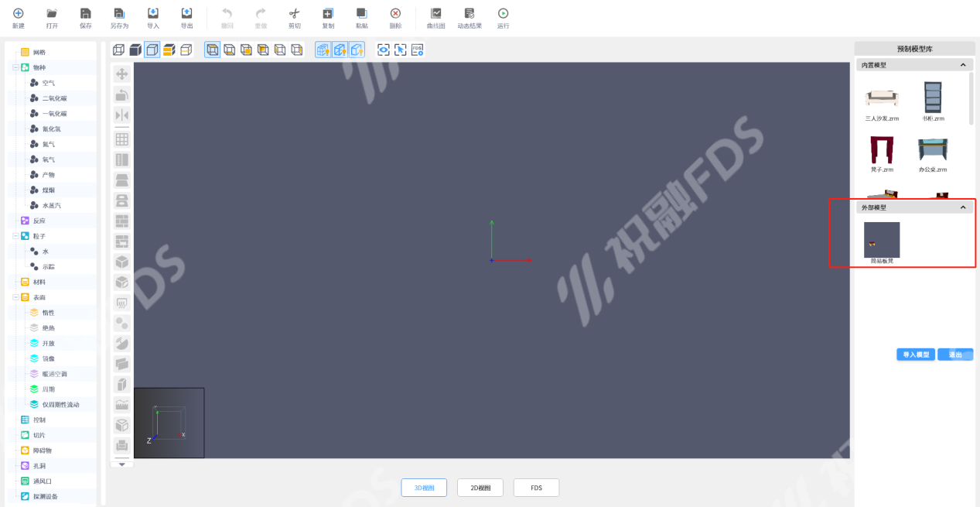Collapse the 表面 tree node

pos(15,297)
